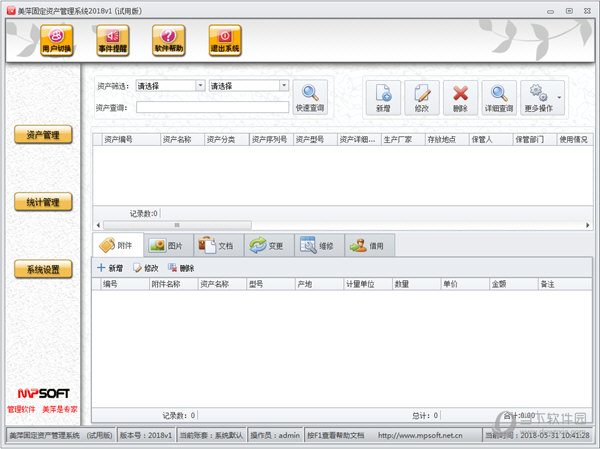Click the 生产厂家 column header

pos(403,139)
